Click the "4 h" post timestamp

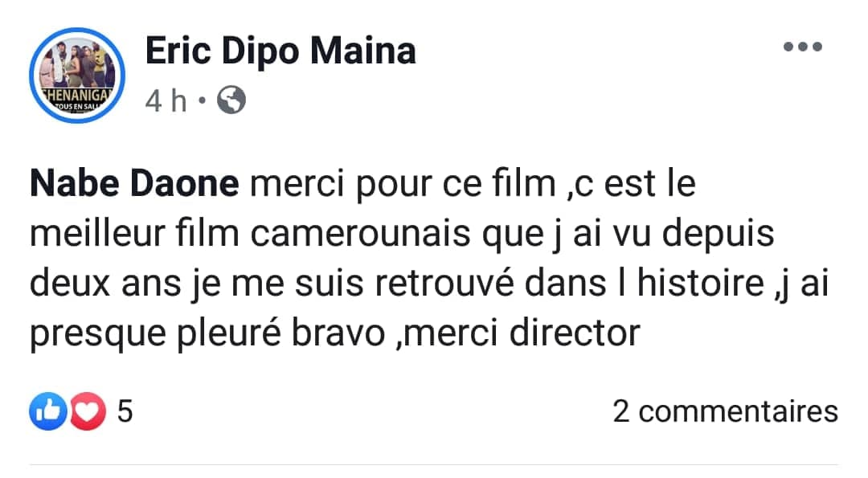pyautogui.click(x=166, y=101)
